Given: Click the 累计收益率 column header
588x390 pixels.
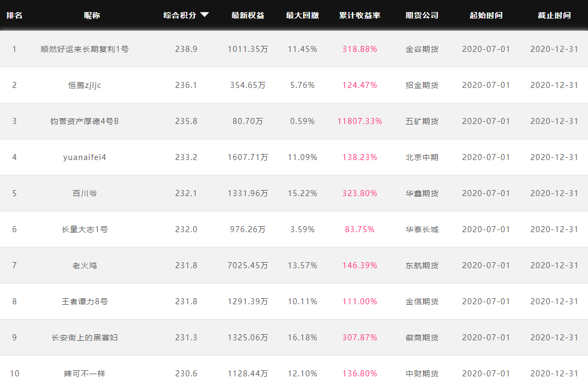Looking at the screenshot, I should click(x=360, y=15).
